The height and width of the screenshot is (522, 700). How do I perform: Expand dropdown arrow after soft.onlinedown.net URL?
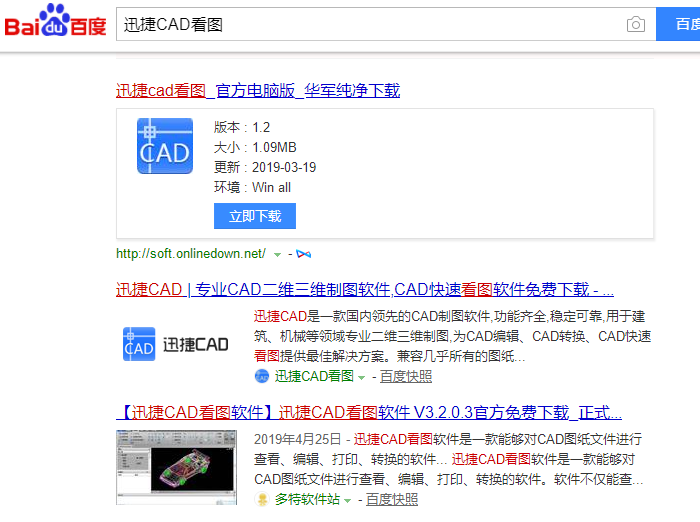(277, 255)
